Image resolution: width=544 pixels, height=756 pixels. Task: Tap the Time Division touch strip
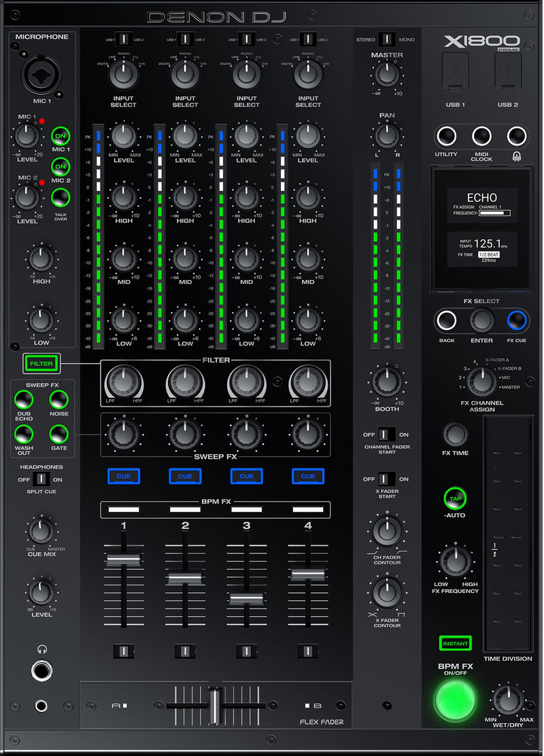[508, 533]
